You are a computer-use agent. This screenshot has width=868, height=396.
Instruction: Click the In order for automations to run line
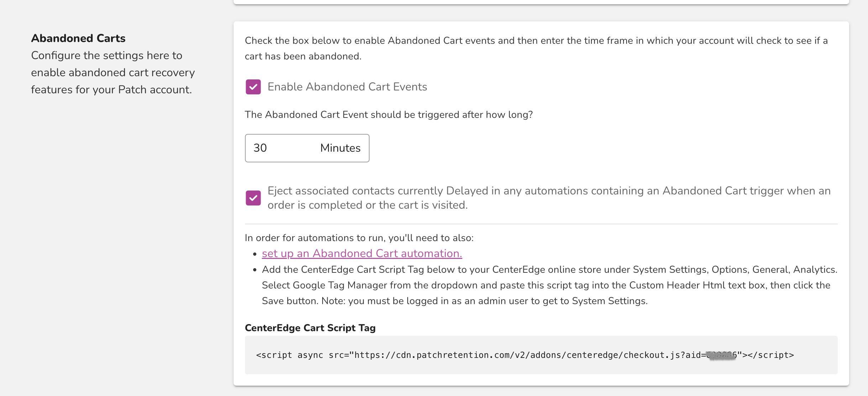(359, 238)
